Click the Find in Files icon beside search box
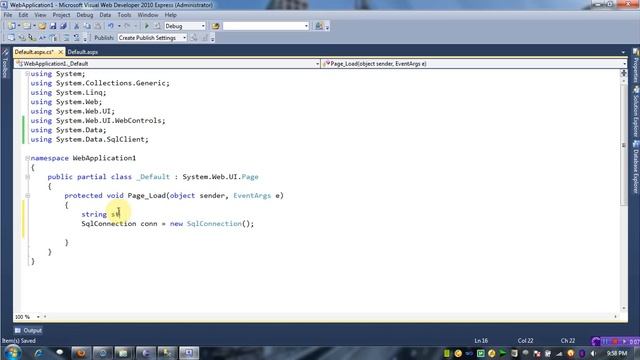The height and width of the screenshot is (360, 640). (x=216, y=26)
